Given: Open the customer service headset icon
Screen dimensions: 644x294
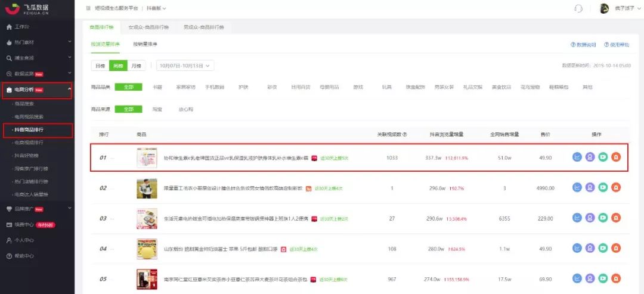Looking at the screenshot, I should 578,8.
